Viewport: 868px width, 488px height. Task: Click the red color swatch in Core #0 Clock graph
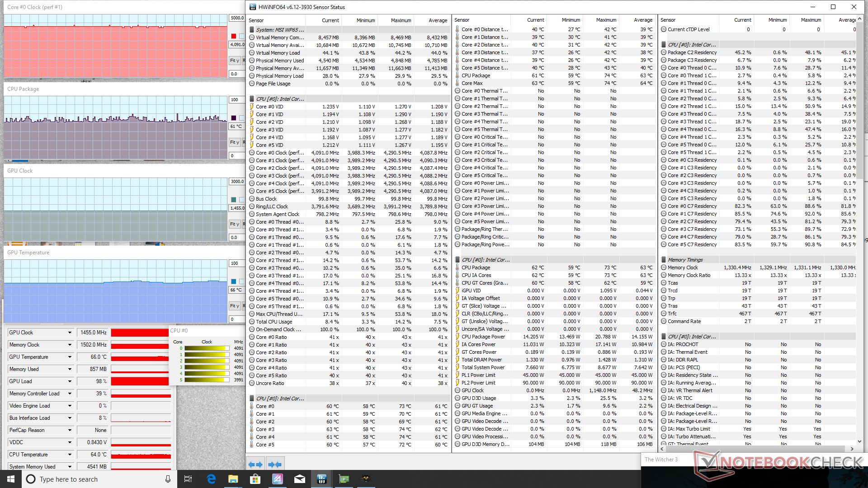pos(234,36)
